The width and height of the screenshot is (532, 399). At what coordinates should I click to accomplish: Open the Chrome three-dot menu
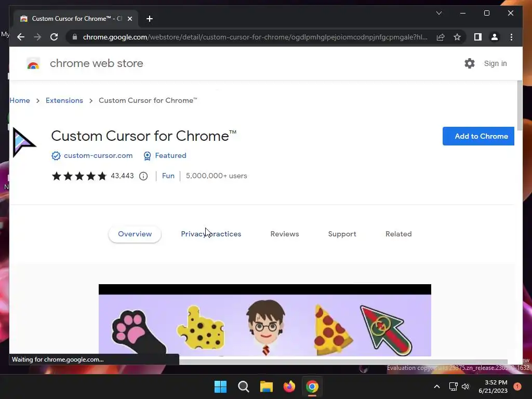(x=511, y=37)
